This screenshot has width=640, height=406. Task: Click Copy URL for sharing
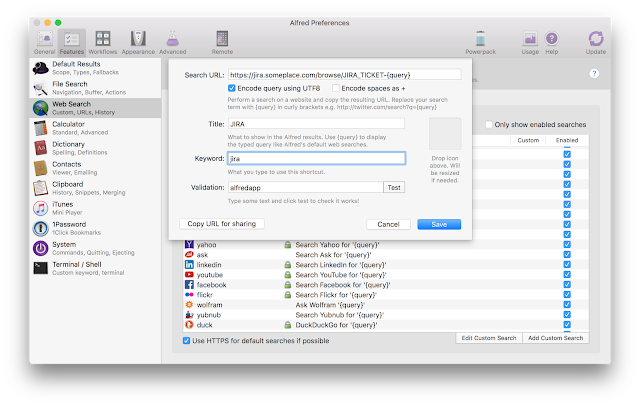222,224
